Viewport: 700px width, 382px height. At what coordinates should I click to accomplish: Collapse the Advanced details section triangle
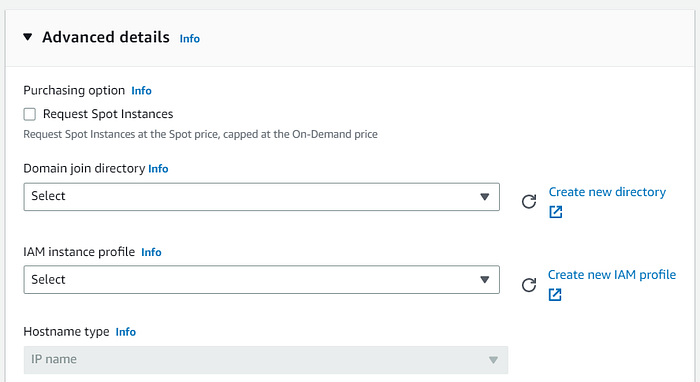(28, 37)
